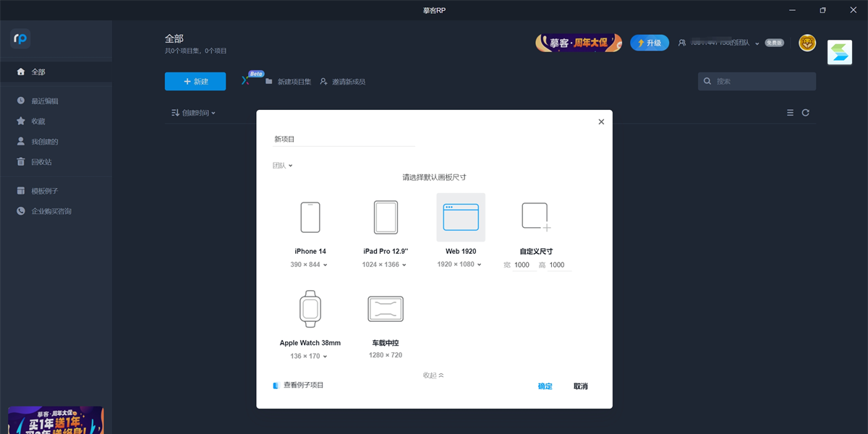Close the new project dialog
Viewport: 868px width, 434px height.
(601, 122)
